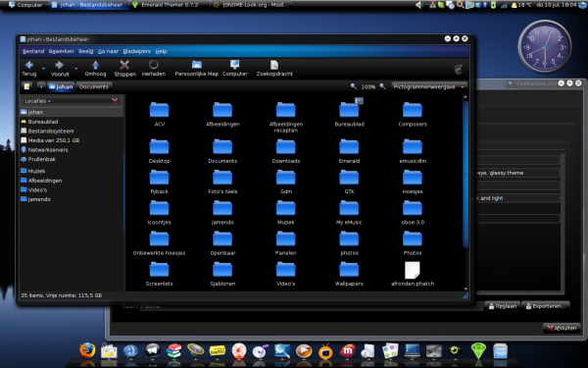Select Composers folder icon
This screenshot has width=588, height=368.
point(413,110)
